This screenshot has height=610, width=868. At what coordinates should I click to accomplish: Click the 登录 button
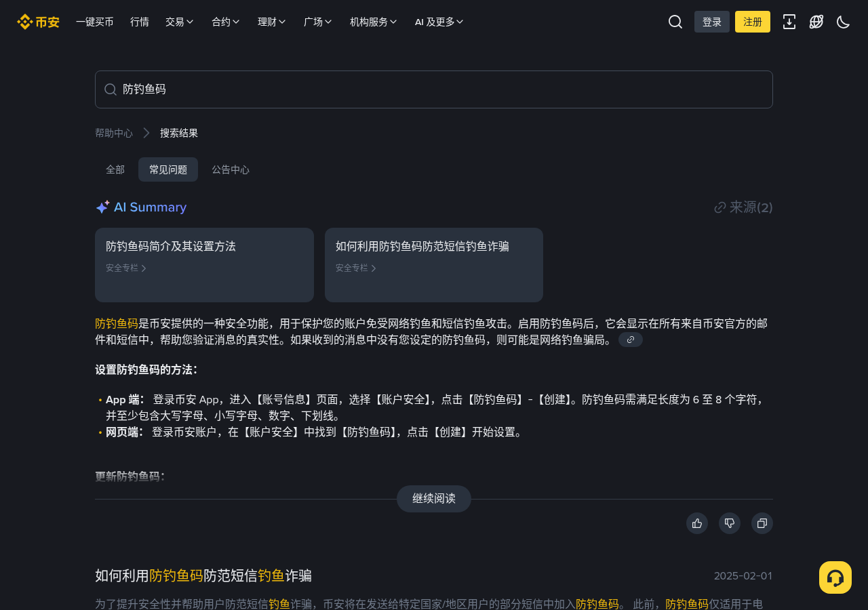[712, 22]
